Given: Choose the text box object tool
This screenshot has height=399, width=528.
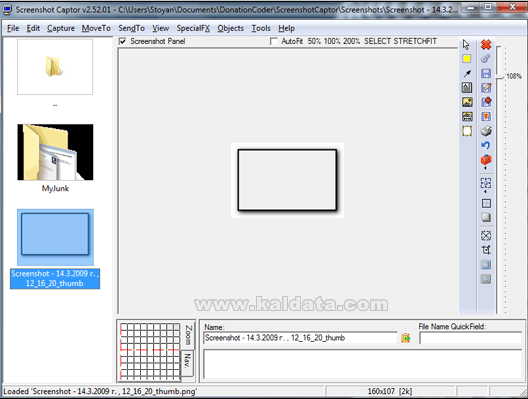Looking at the screenshot, I should (x=467, y=88).
